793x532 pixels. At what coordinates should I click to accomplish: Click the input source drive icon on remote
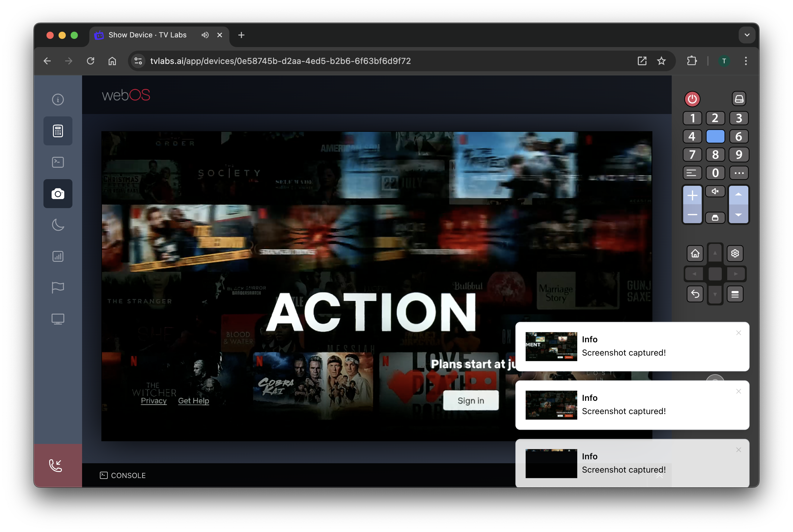tap(739, 99)
